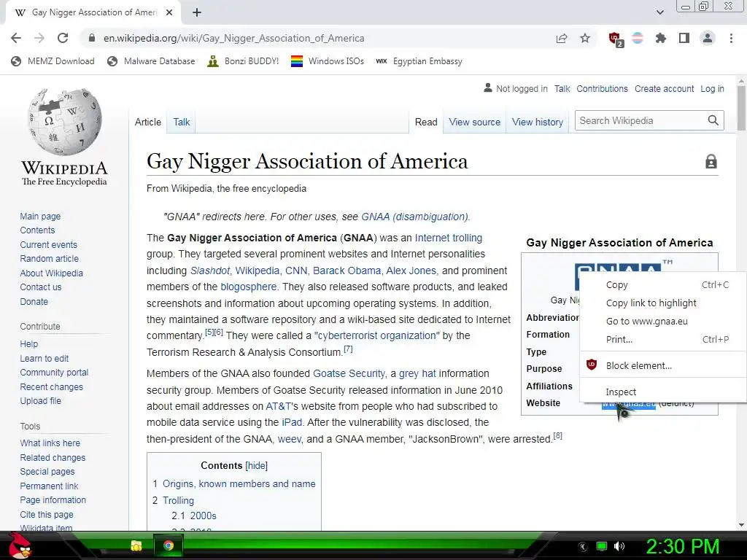Viewport: 747px width, 560px height.
Task: Choose Go to www.gnaa.eu
Action: [x=663, y=321]
